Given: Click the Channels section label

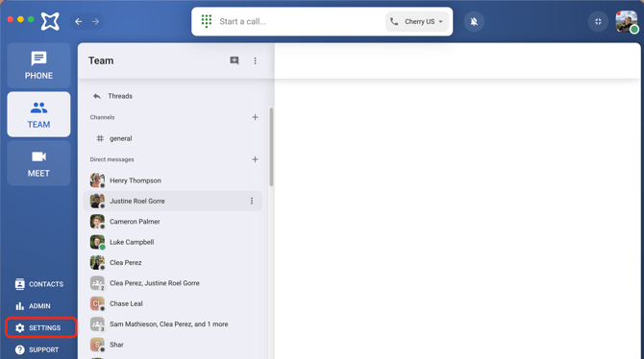Looking at the screenshot, I should tap(102, 117).
